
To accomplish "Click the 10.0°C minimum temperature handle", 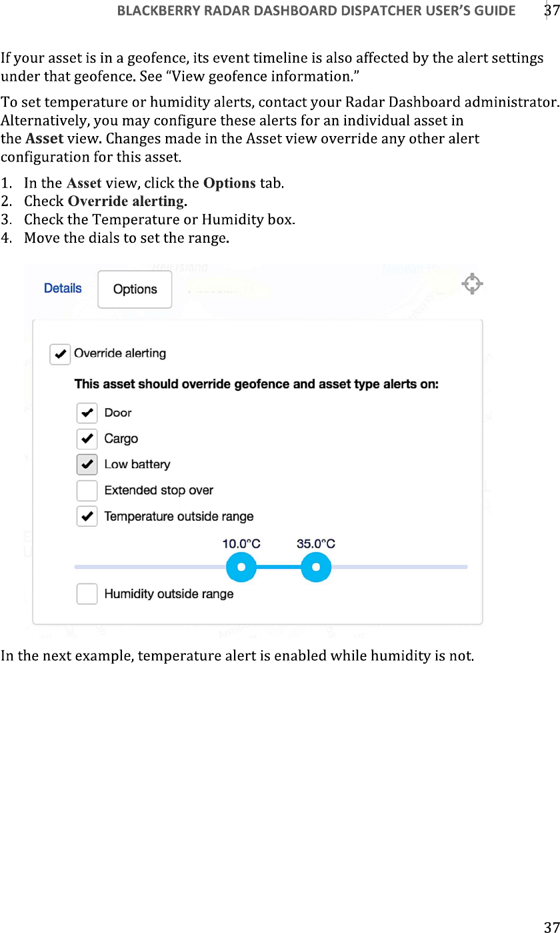I will (241, 568).
